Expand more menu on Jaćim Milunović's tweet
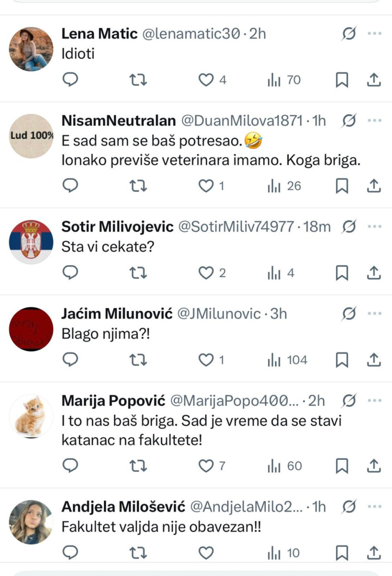This screenshot has width=392, height=576. [x=375, y=314]
